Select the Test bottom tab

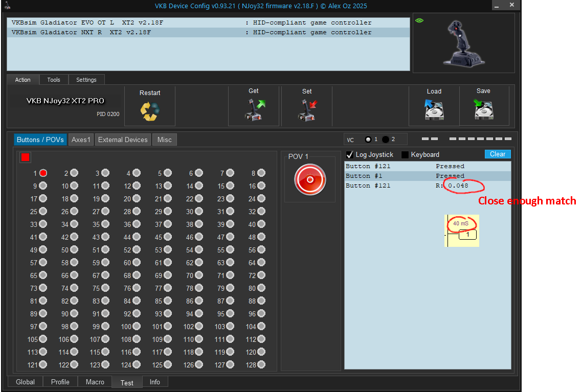127,383
